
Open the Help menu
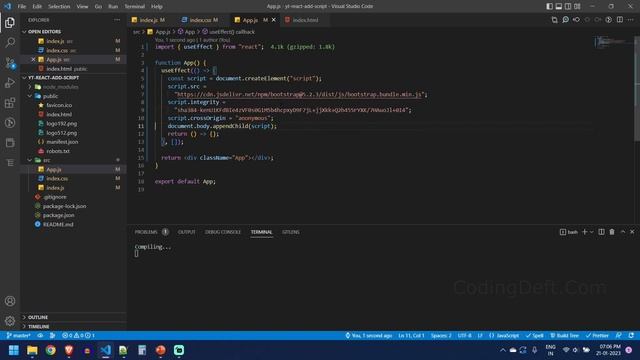(157, 6)
